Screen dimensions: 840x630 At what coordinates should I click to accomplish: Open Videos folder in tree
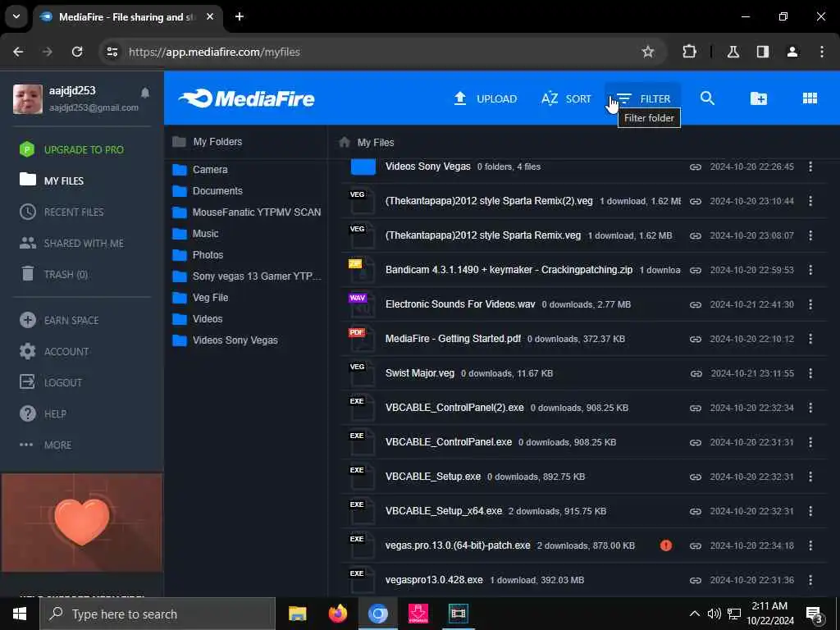coord(198,319)
